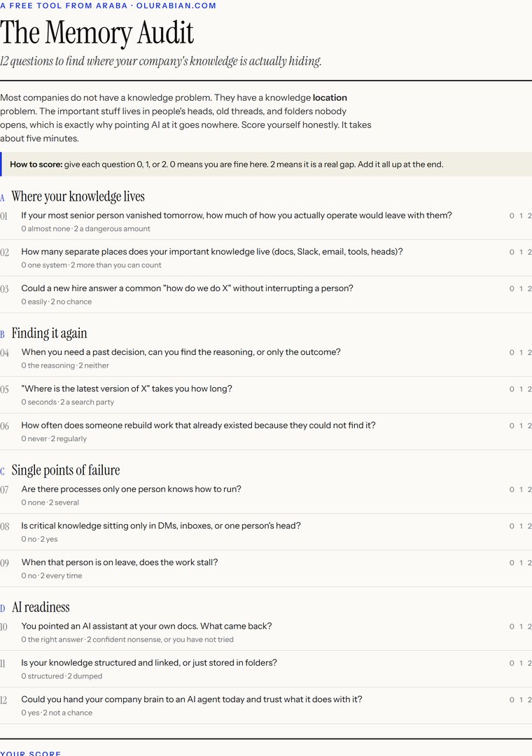Mark score 0 for question 12 company brain
532x756 pixels.
pos(512,699)
